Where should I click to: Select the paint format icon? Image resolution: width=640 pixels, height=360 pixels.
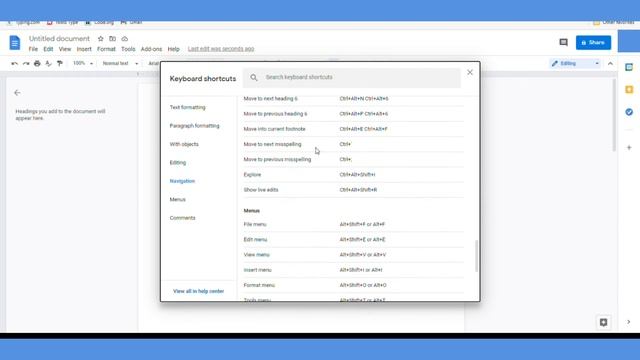pyautogui.click(x=60, y=63)
